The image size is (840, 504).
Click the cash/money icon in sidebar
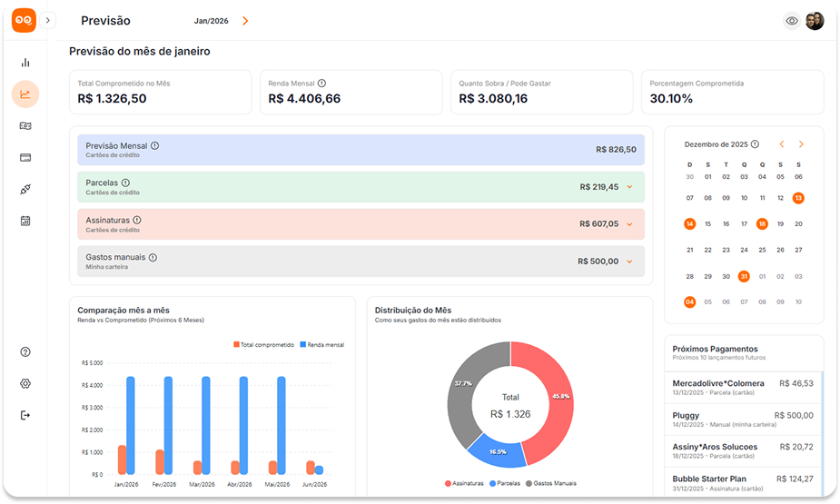coord(25,125)
